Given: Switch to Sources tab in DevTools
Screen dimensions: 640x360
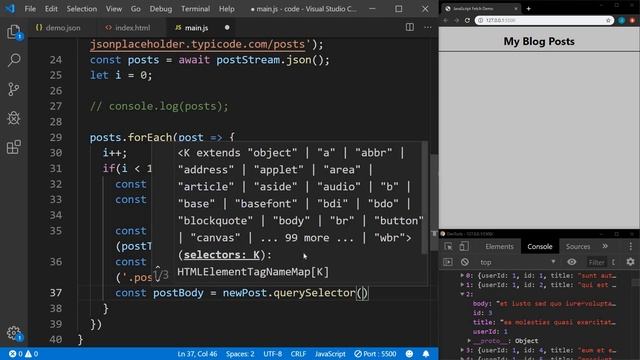Looking at the screenshot, I should pos(578,246).
